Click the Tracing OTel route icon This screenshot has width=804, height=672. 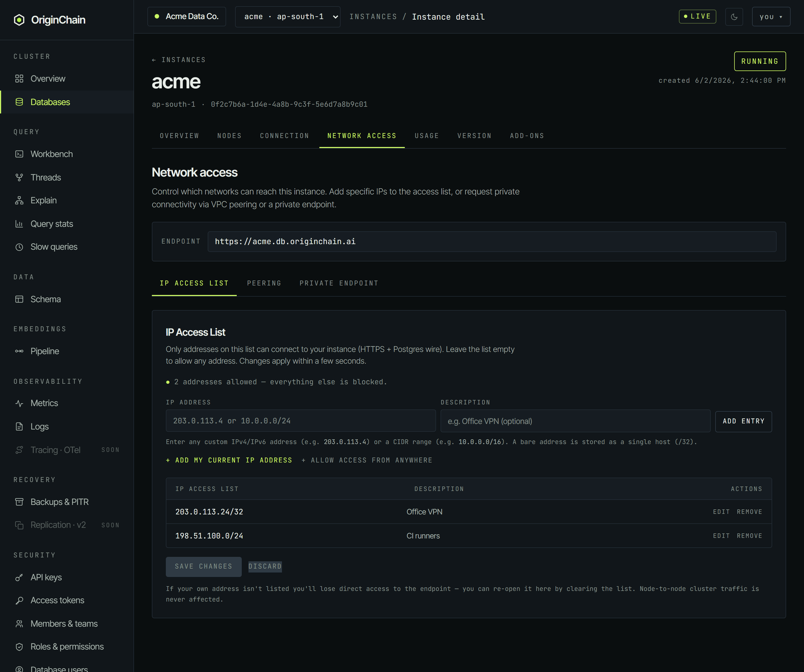(19, 450)
